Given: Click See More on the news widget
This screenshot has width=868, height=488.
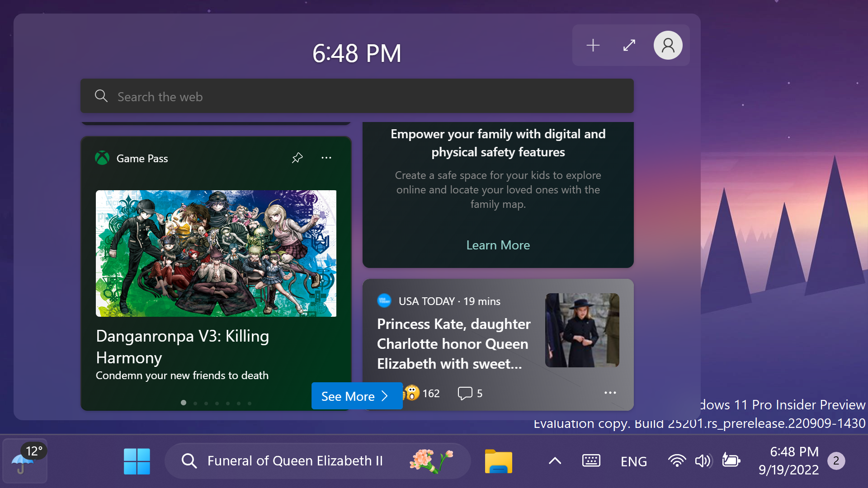Looking at the screenshot, I should pos(354,396).
